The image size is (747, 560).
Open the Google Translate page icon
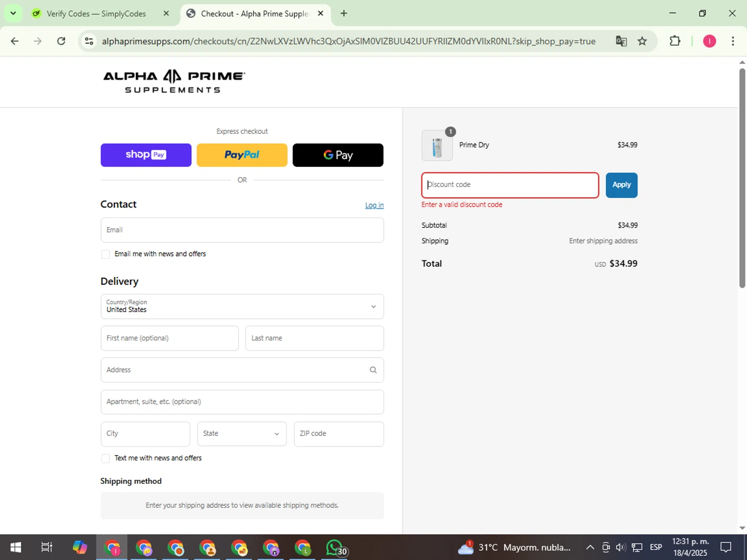pyautogui.click(x=621, y=41)
